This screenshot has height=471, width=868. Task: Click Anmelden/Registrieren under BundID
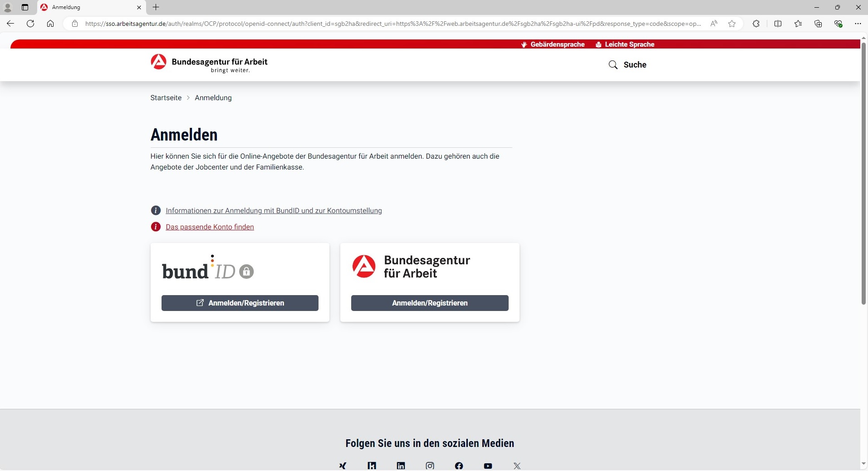(240, 303)
